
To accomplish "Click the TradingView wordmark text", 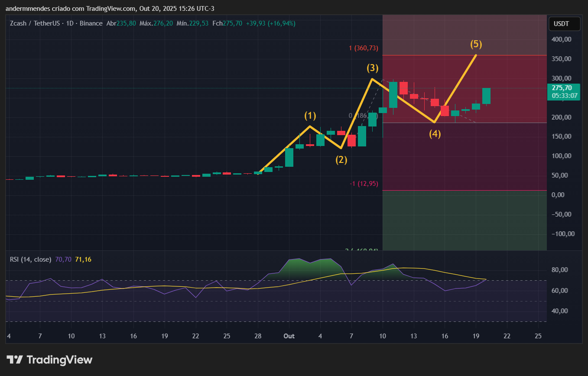I will (59, 360).
